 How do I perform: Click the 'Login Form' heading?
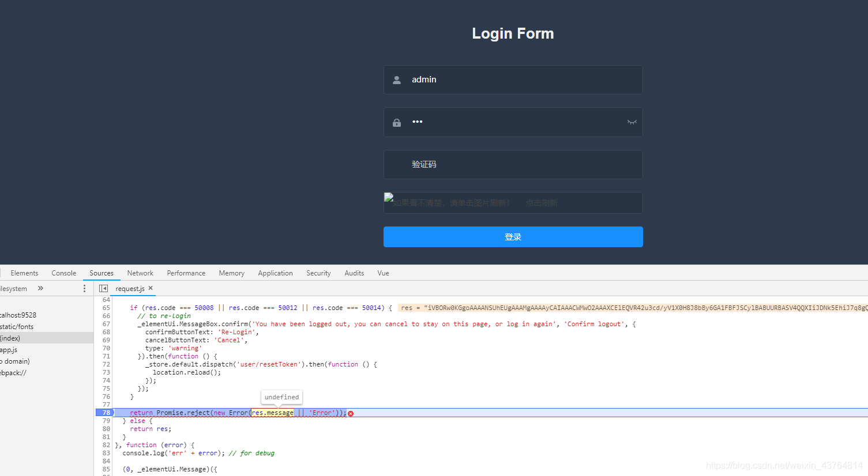coord(513,33)
